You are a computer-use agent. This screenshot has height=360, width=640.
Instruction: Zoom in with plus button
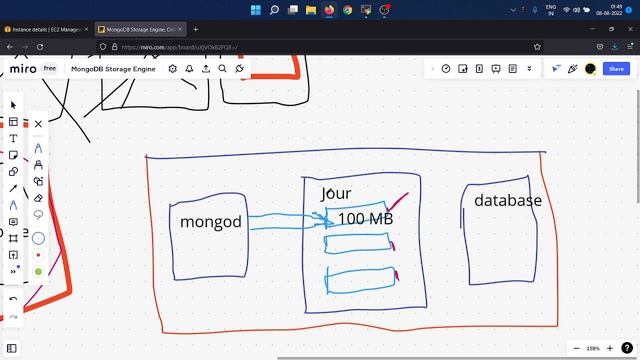610,348
